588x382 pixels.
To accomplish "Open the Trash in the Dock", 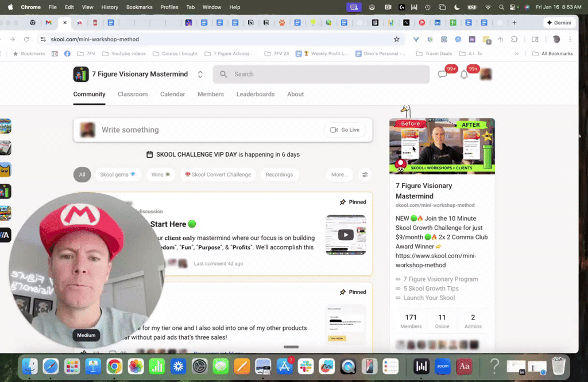I will [558, 367].
